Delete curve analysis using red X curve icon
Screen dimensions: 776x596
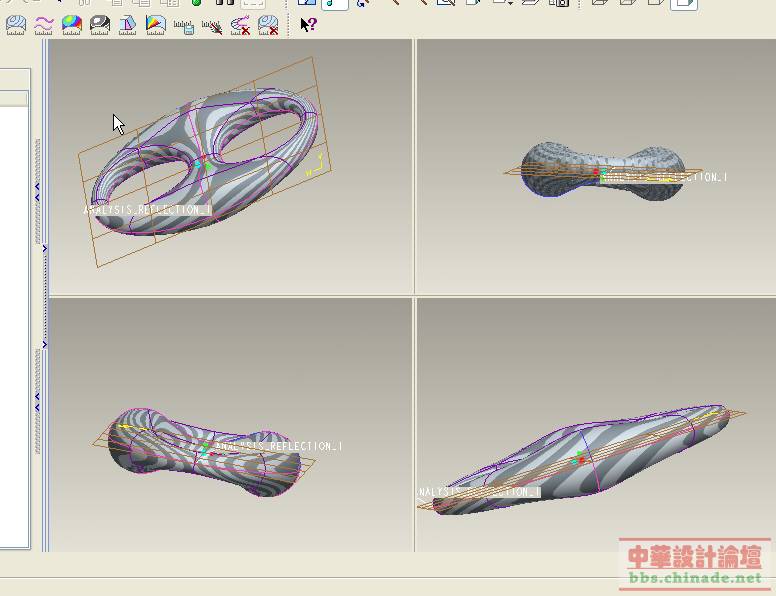(x=240, y=25)
